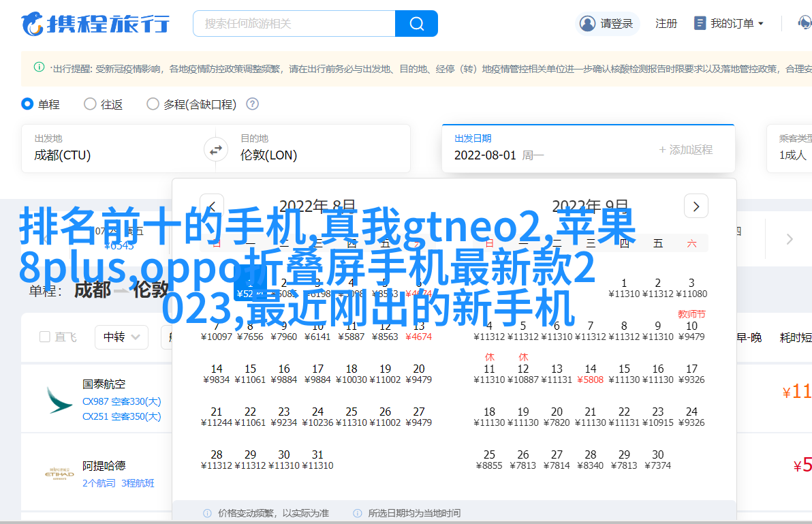Viewport: 812px width, 524px height.
Task: Pick August 21 priced ¥11244
Action: click(x=217, y=417)
